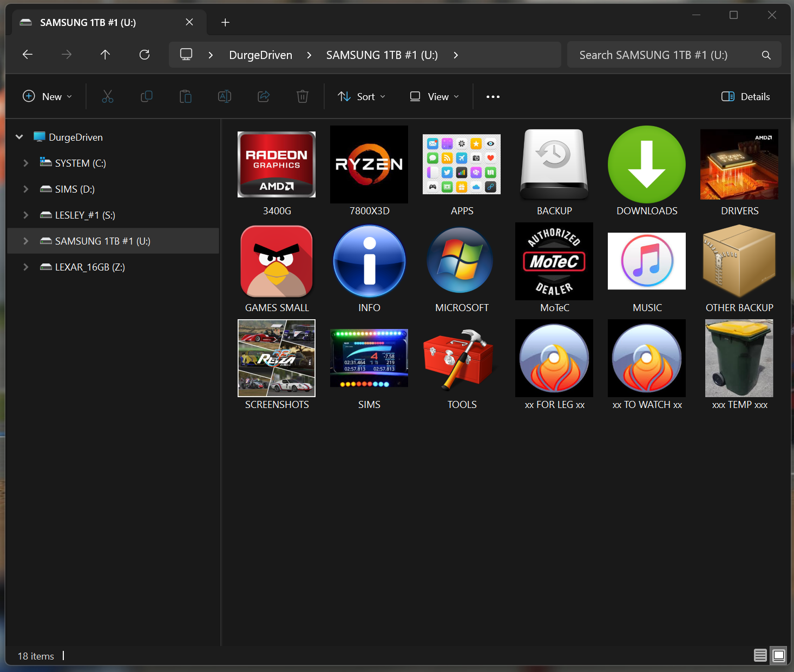Open the View dropdown menu

coord(435,97)
